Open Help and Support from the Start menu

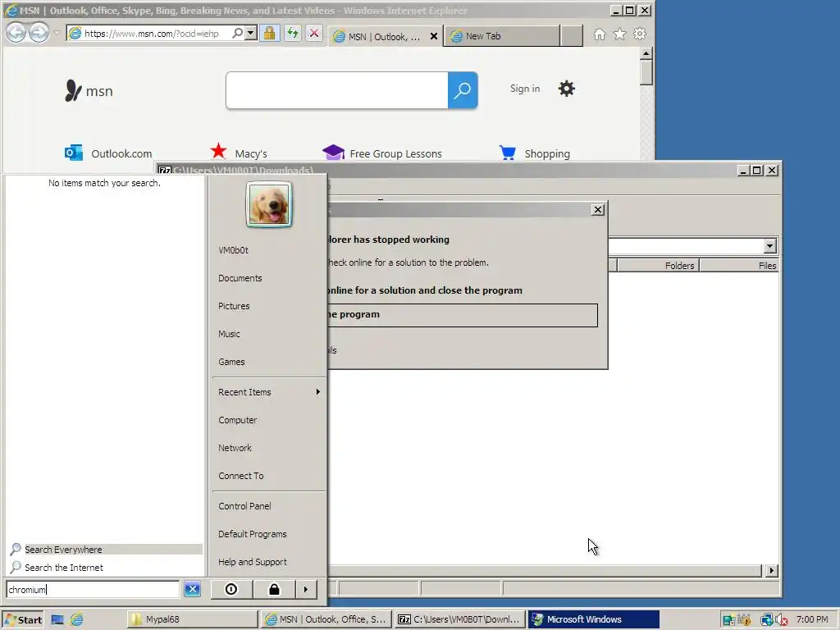coord(253,562)
